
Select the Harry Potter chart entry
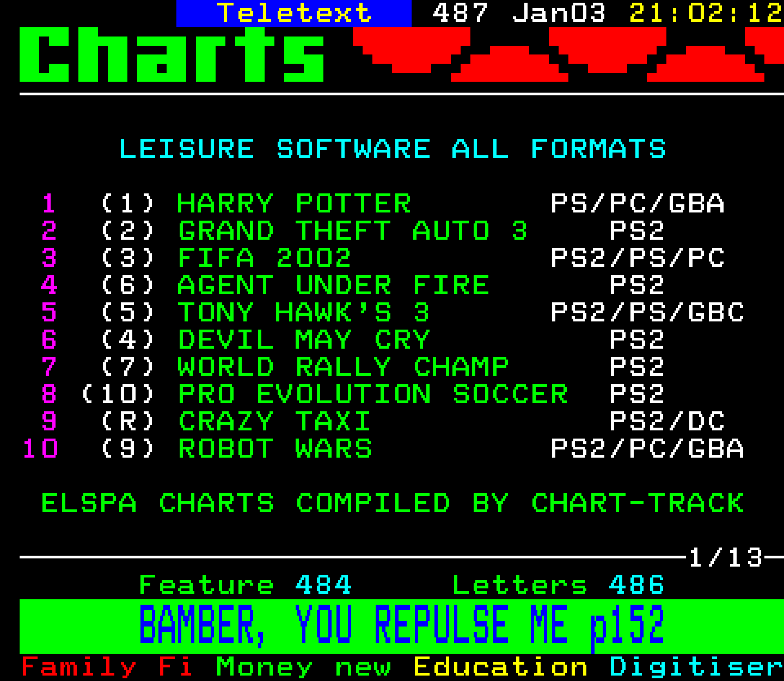[294, 204]
